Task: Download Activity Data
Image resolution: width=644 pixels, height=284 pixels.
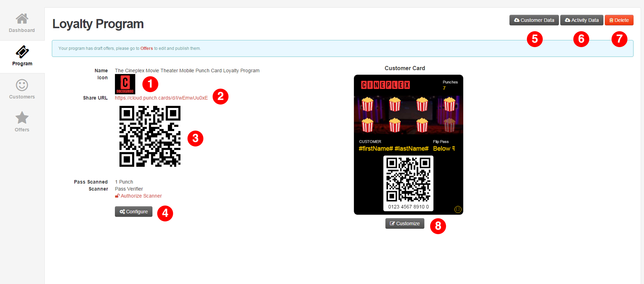Action: pyautogui.click(x=582, y=20)
